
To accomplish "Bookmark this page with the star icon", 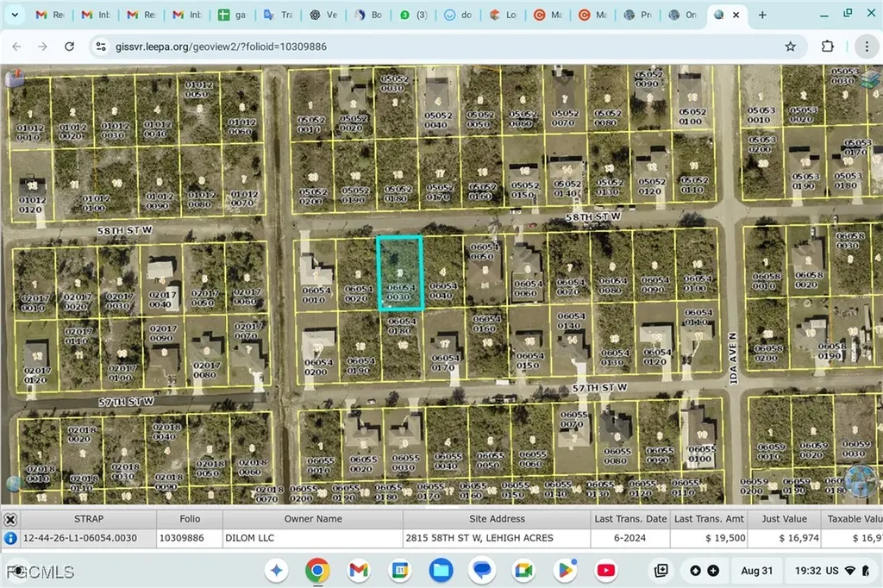I will click(x=790, y=47).
